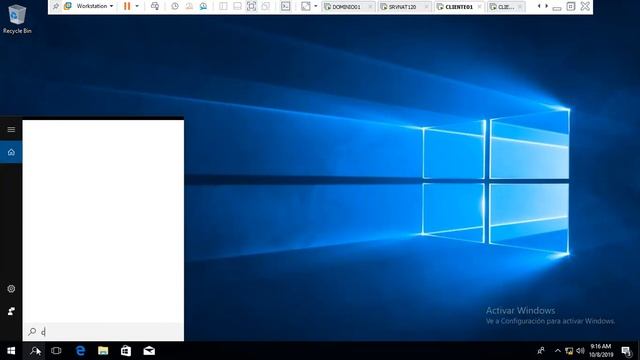Open the Workstation menu
640x360 pixels.
(95, 6)
